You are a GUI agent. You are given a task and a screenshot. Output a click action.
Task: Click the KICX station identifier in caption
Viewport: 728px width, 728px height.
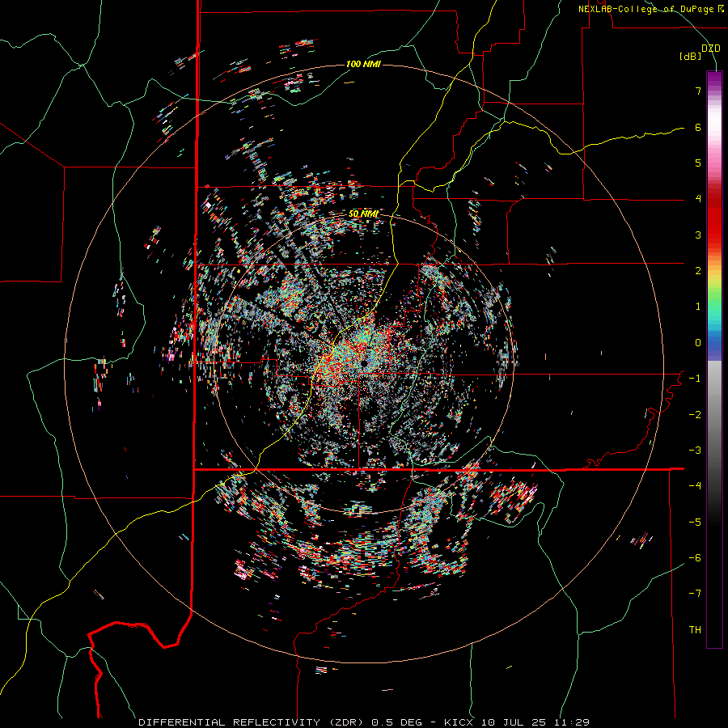click(x=458, y=722)
